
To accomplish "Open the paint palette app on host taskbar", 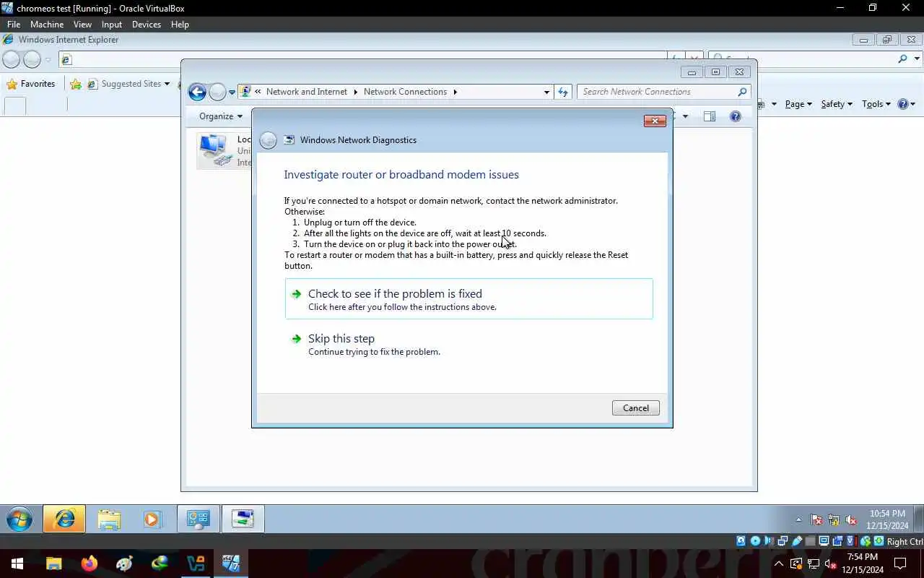I will coord(124,564).
